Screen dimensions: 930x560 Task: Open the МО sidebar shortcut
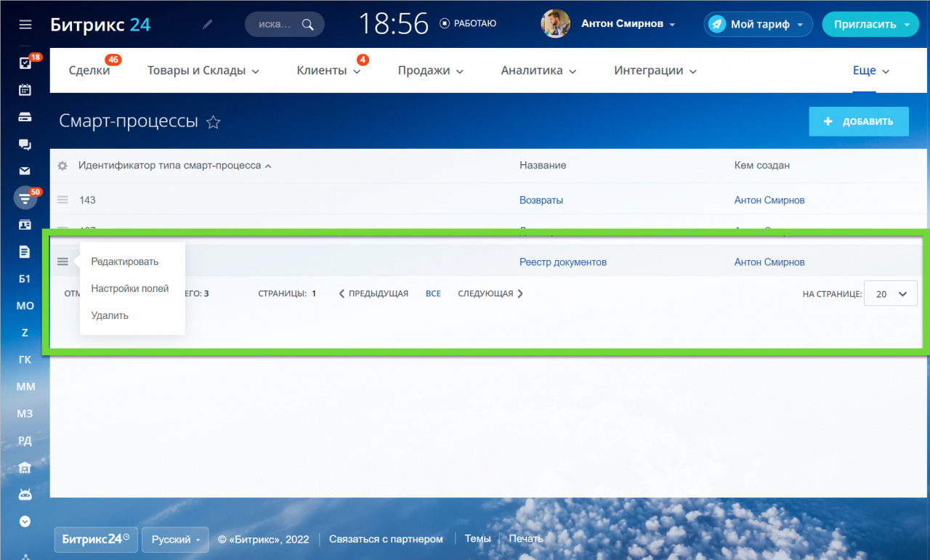[x=25, y=306]
